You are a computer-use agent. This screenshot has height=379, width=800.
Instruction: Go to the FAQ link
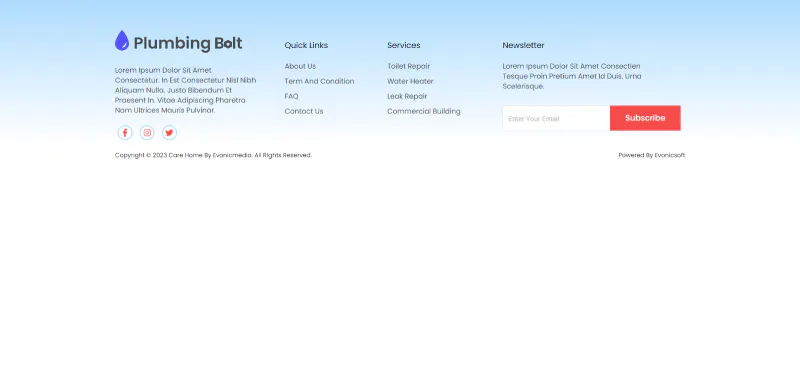pyautogui.click(x=291, y=96)
